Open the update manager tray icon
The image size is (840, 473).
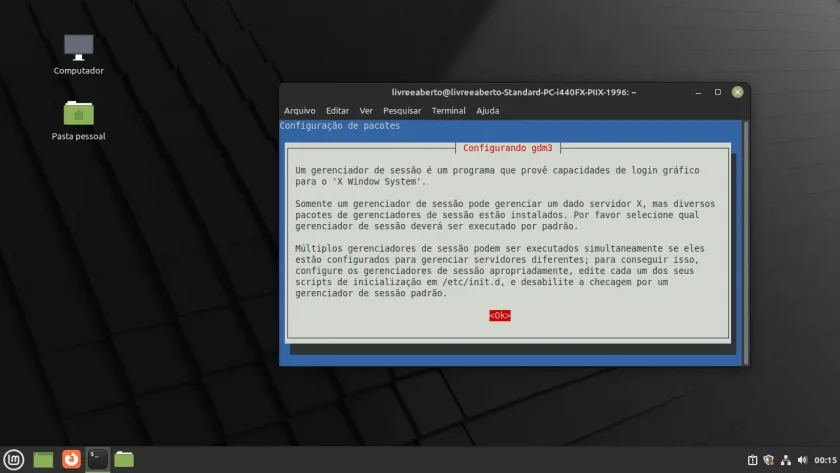pyautogui.click(x=753, y=460)
